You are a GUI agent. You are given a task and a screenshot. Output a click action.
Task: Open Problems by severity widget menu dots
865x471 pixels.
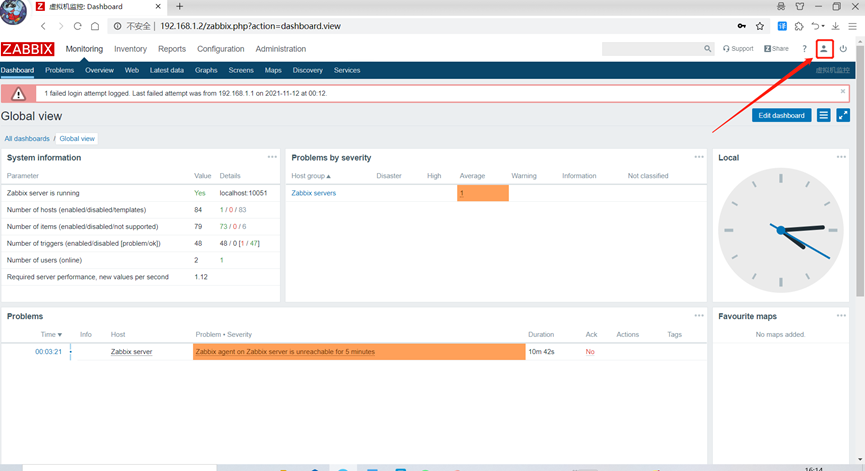(699, 157)
